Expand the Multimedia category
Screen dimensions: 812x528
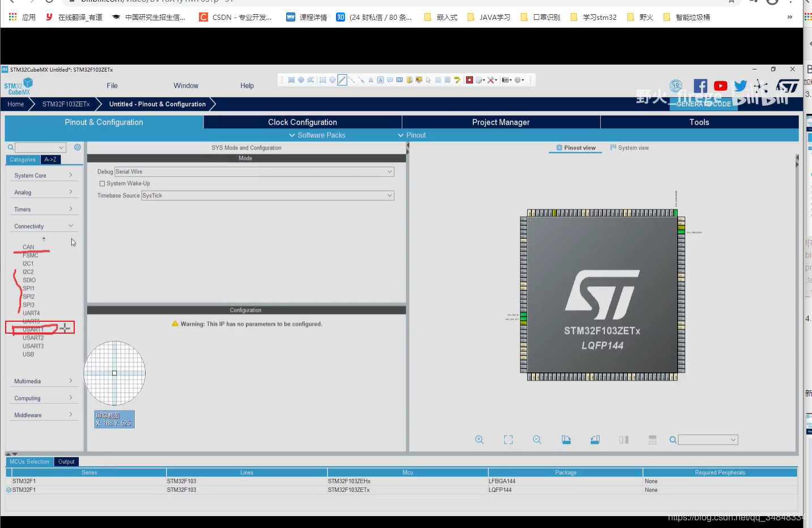(x=44, y=381)
